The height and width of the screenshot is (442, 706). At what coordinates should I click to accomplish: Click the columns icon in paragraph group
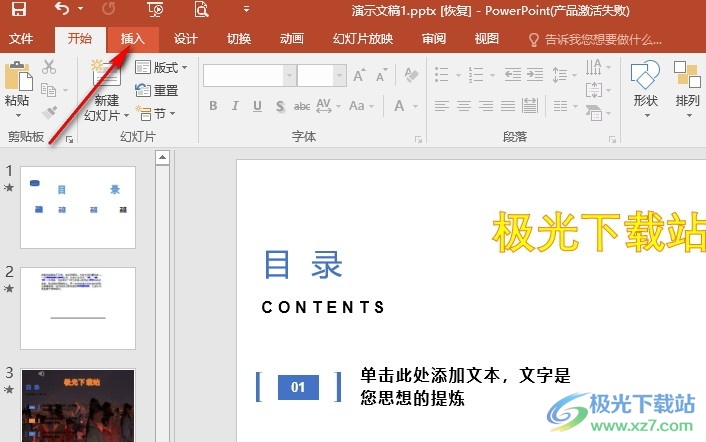tap(560, 106)
